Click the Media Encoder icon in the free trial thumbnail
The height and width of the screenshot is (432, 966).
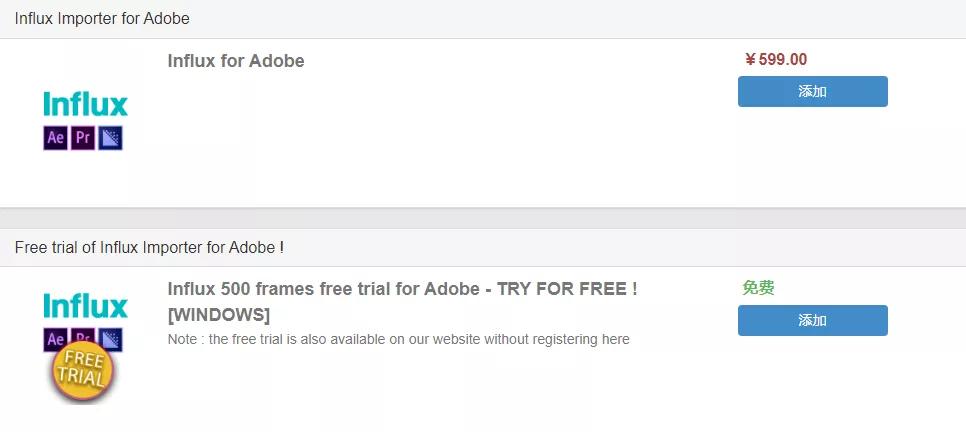112,337
